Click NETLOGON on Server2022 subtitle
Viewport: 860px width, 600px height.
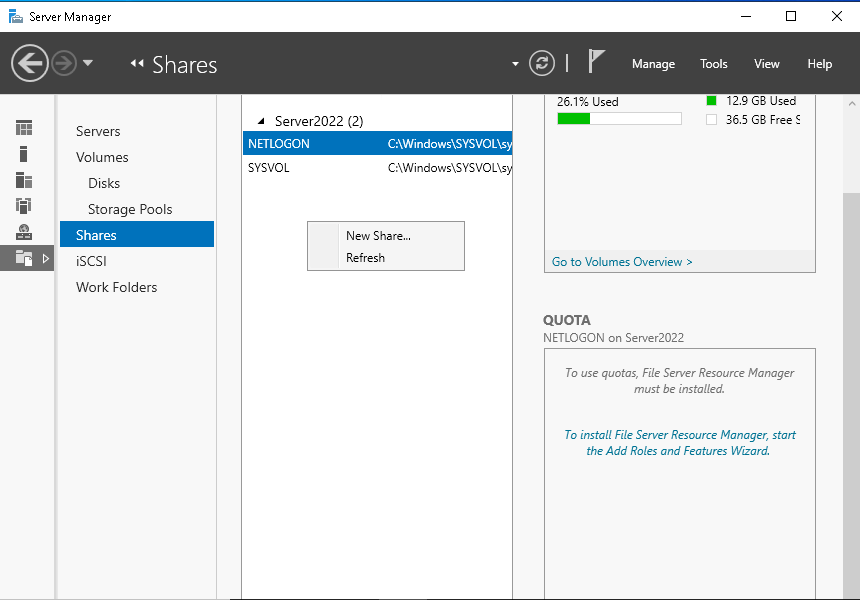[613, 337]
